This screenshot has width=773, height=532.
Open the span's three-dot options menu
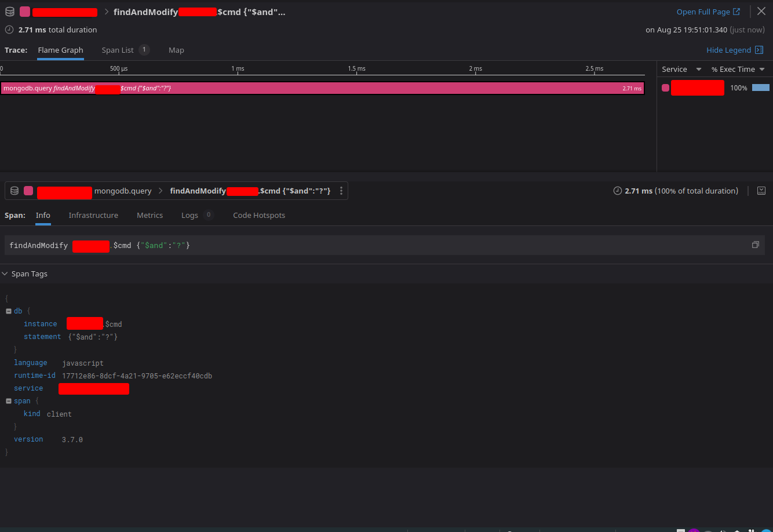coord(341,191)
